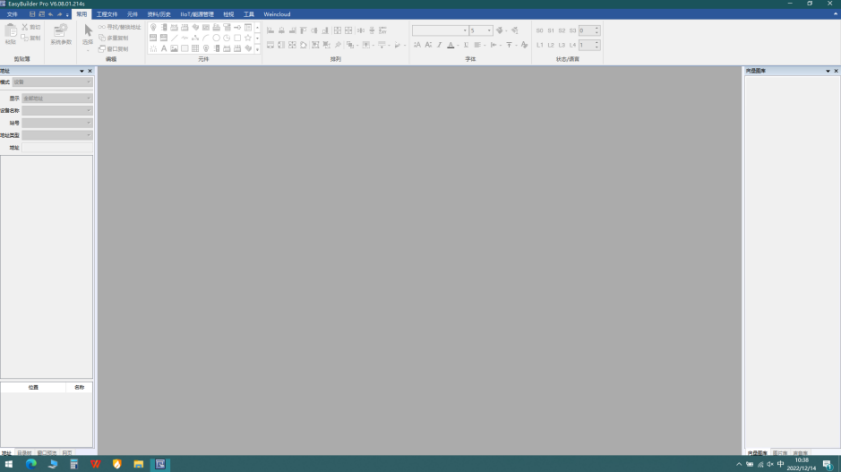Toggle language L1 button

tap(540, 45)
